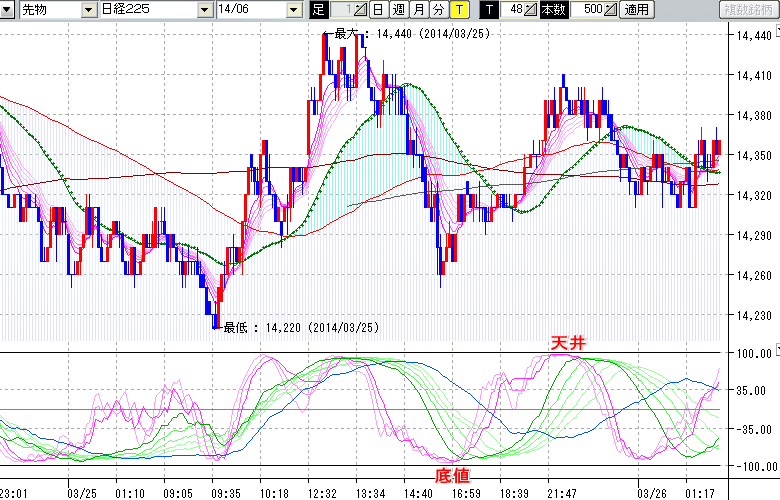Click the red 底値 label on oscillator

tap(451, 474)
